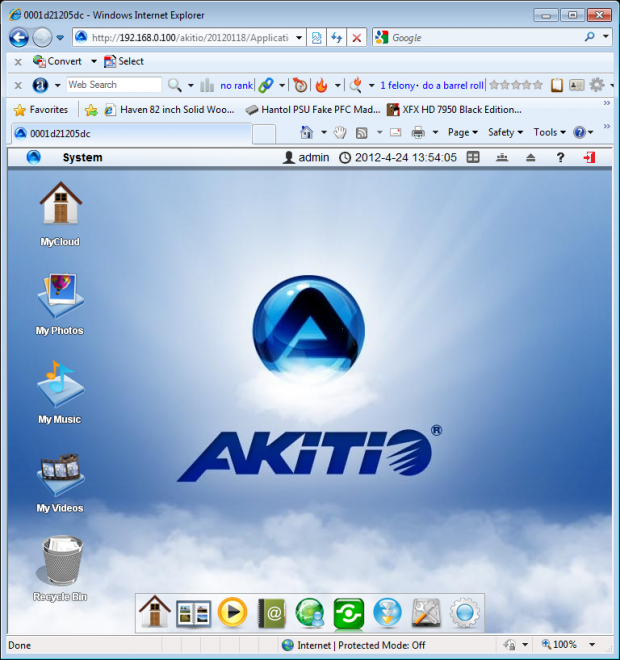Click the Alexa toolbar logo icon
The width and height of the screenshot is (620, 660).
point(40,85)
